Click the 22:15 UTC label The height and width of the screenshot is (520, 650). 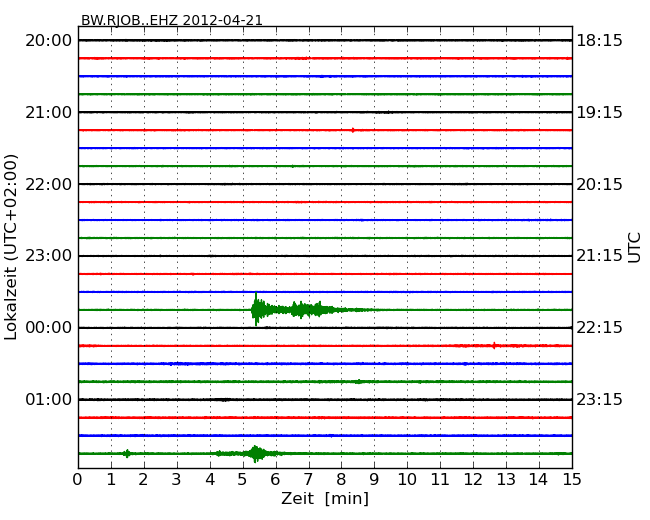(x=599, y=328)
